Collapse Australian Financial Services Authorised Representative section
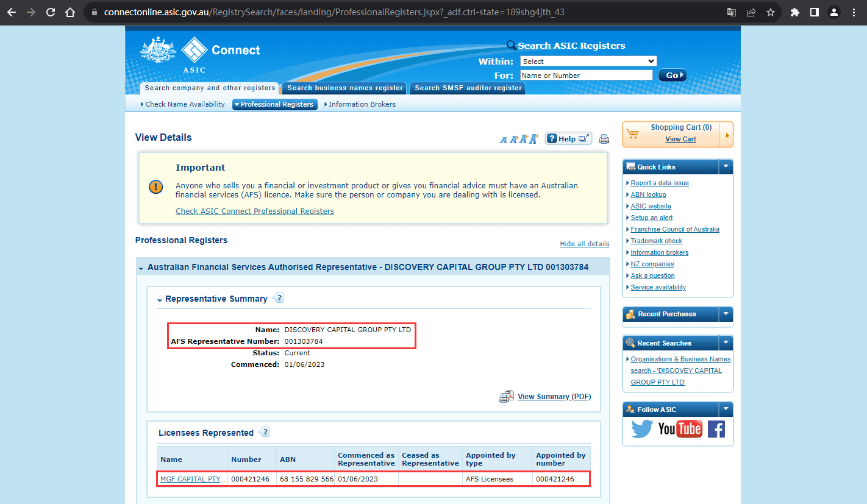 [141, 268]
